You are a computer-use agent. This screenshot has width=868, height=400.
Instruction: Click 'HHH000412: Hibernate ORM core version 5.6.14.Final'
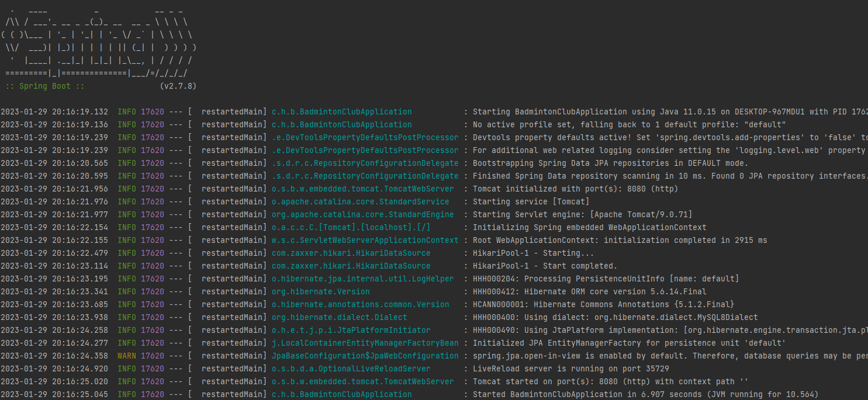[x=590, y=291]
